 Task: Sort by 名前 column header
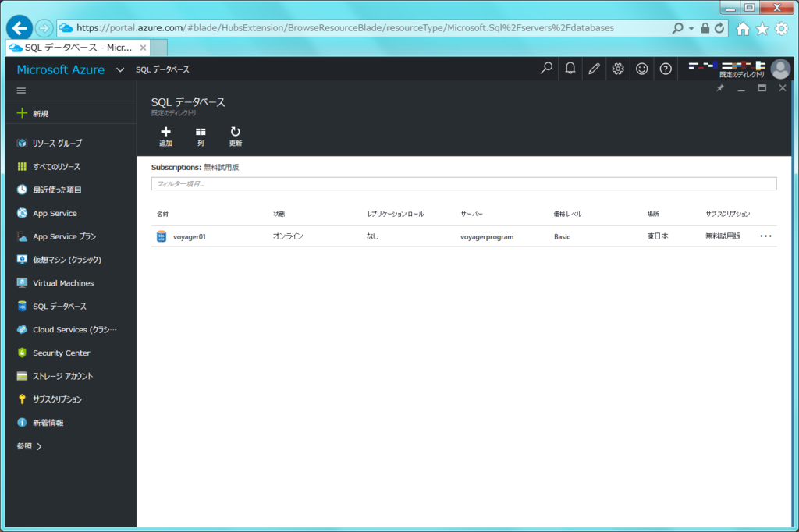point(162,214)
